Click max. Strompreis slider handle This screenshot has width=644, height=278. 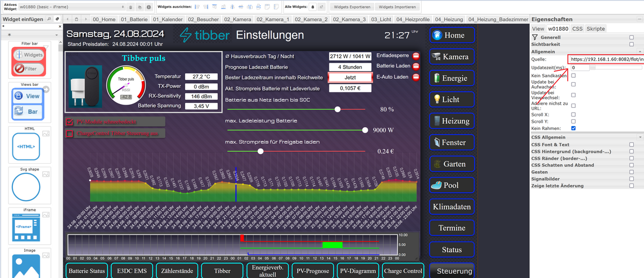(260, 151)
